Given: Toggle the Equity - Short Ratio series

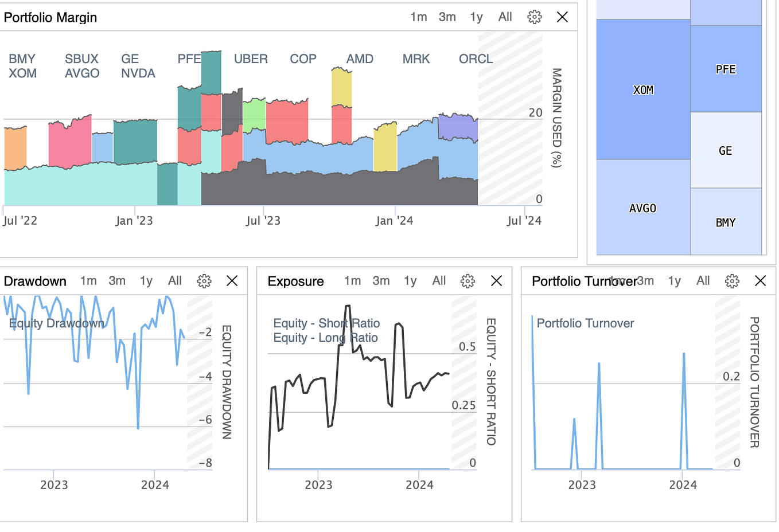Looking at the screenshot, I should pos(326,323).
